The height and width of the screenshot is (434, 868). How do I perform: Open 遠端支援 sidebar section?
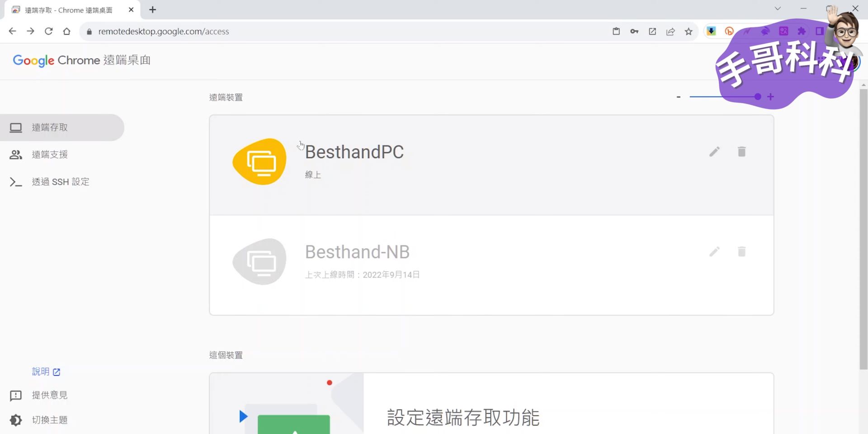pos(50,155)
